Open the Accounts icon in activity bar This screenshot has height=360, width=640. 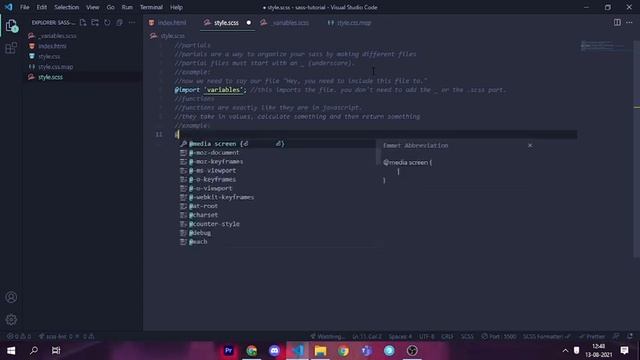(x=11, y=297)
